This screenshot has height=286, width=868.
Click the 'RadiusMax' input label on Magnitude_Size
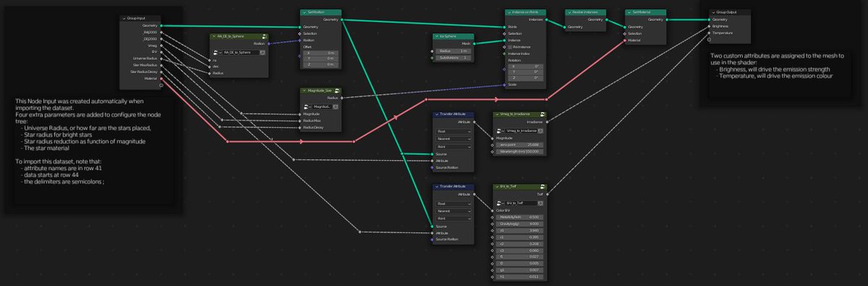pos(312,120)
